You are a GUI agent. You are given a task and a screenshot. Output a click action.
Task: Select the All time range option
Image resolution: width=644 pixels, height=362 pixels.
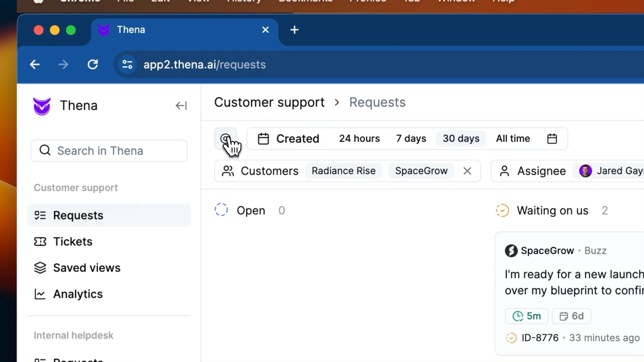click(513, 139)
